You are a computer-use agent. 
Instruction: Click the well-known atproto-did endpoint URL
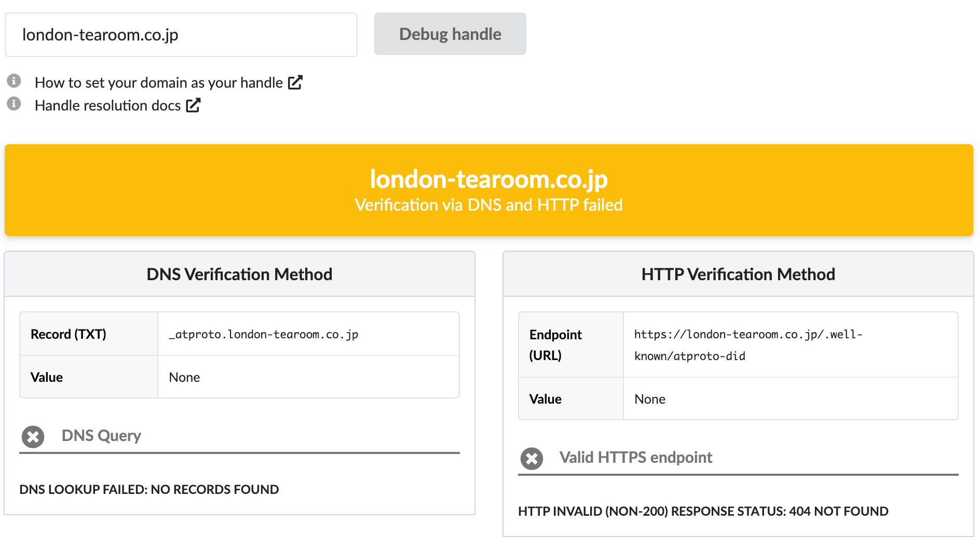coord(747,345)
